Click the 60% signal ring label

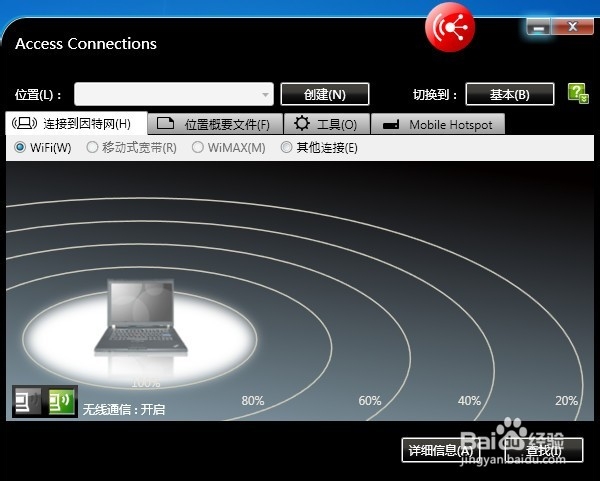[370, 401]
